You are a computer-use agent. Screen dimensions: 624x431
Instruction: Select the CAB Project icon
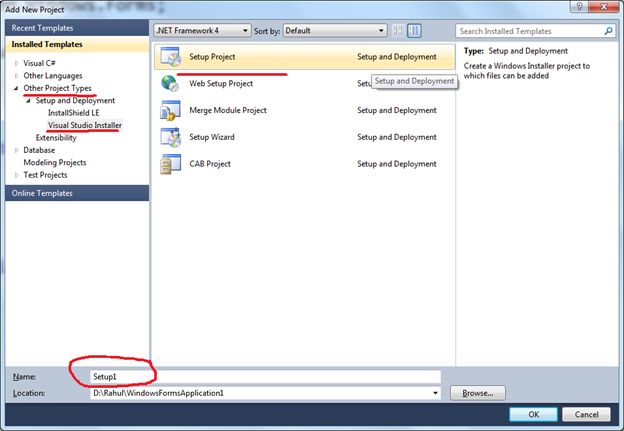[170, 164]
